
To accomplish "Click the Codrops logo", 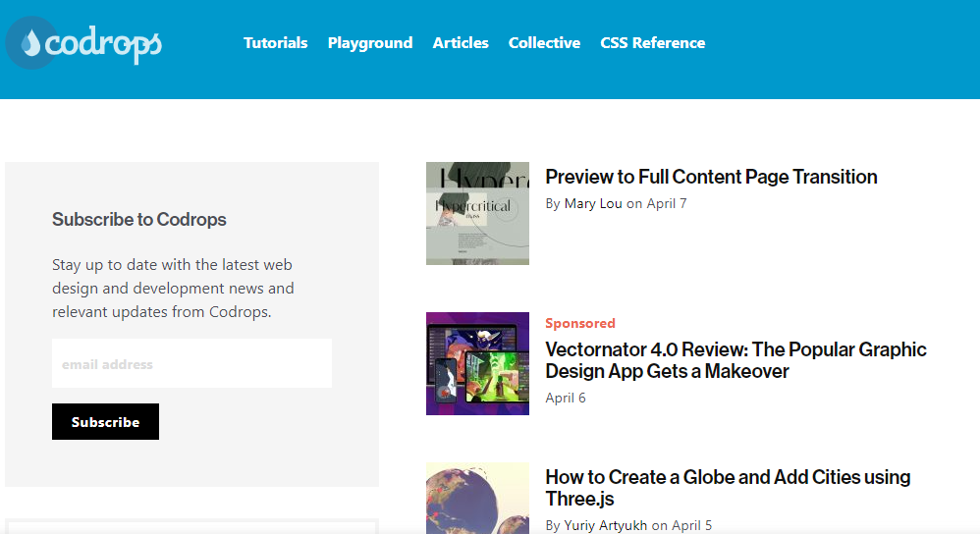I will tap(83, 42).
